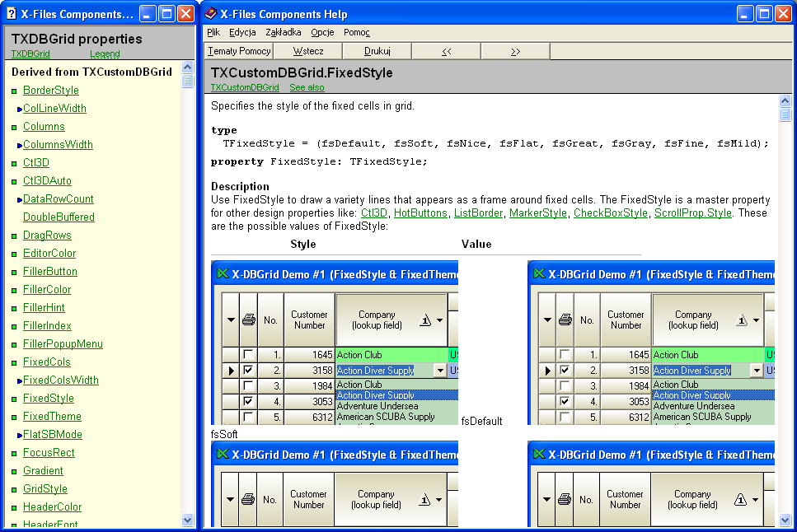This screenshot has width=797, height=532.
Task: Expand the Company column dropdown arrow in top-right grid
Action: 756,320
